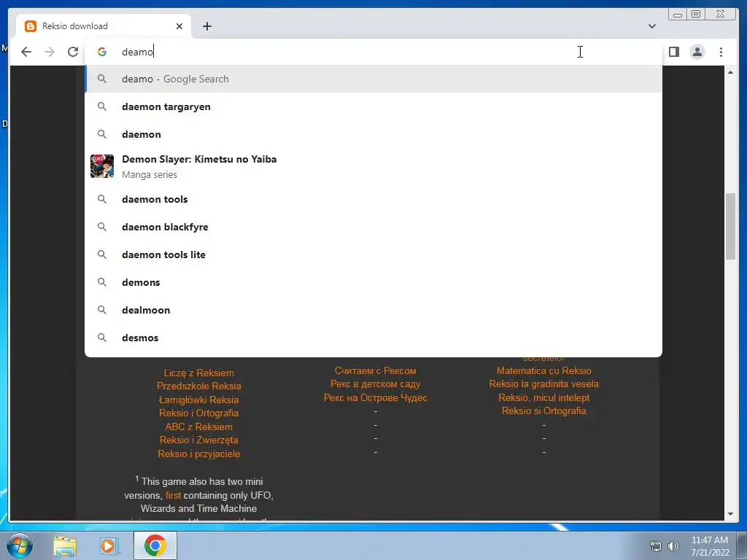Click the Google icon in address bar
Viewport: 747px width, 560px height.
[x=102, y=52]
